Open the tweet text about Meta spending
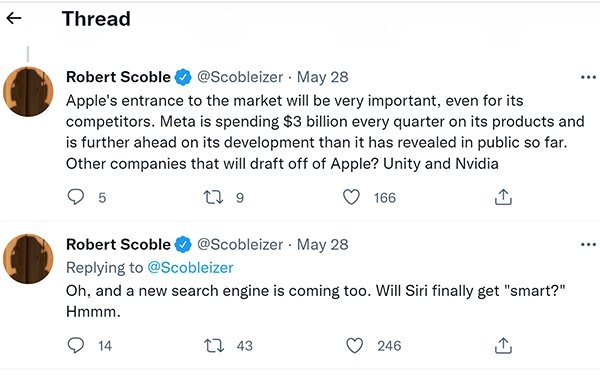The width and height of the screenshot is (600, 375). (325, 132)
